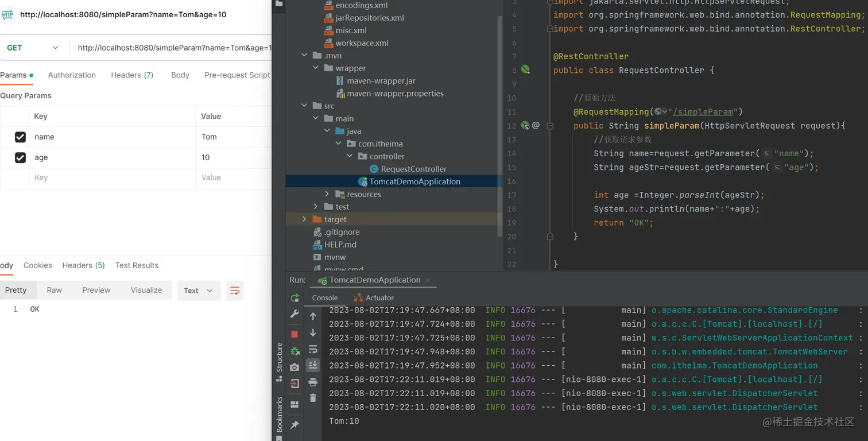This screenshot has height=441, width=868.
Task: Uncheck the age query parameter checkbox
Action: click(20, 157)
